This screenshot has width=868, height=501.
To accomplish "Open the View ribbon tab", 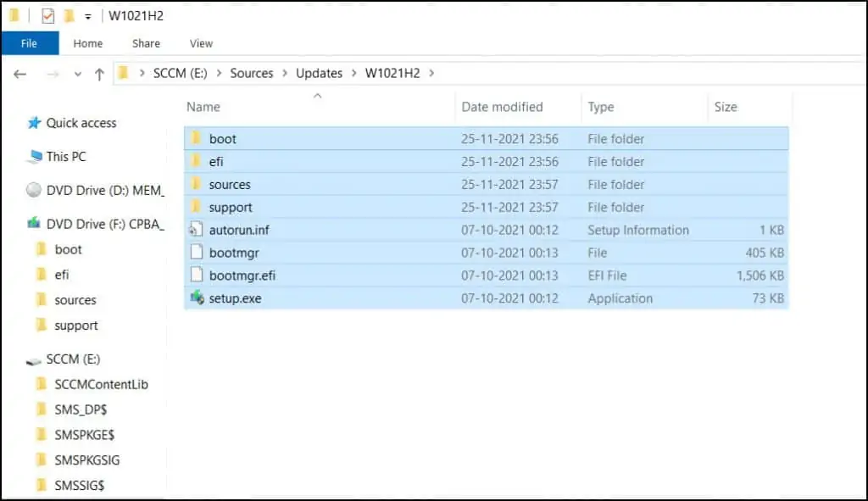I will click(x=201, y=43).
